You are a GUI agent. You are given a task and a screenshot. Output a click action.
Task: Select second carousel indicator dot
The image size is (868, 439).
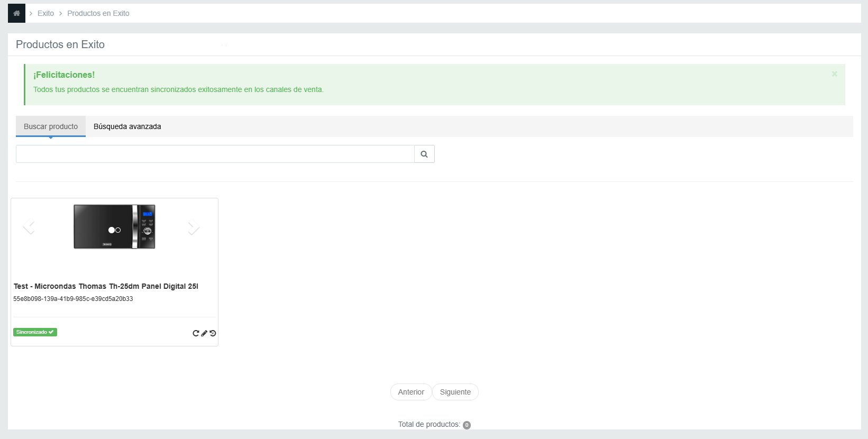point(118,230)
